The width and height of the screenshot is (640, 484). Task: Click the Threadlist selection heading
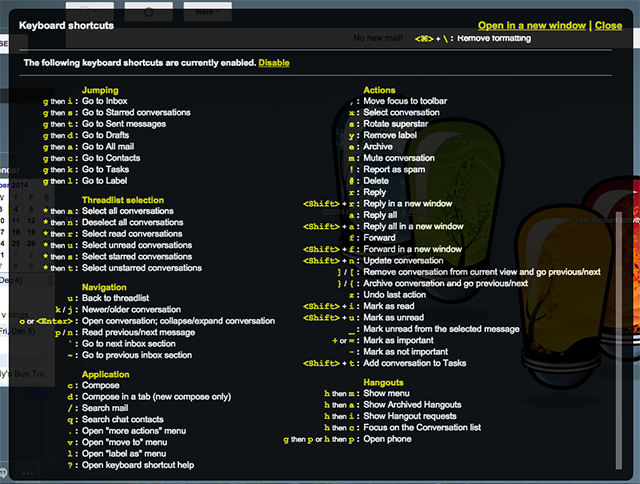tap(123, 200)
